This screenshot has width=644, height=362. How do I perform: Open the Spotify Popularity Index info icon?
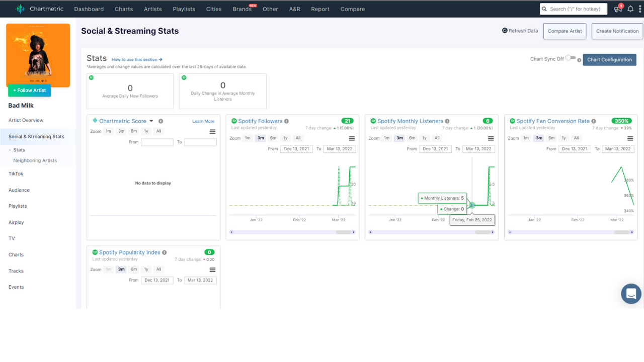pyautogui.click(x=165, y=252)
